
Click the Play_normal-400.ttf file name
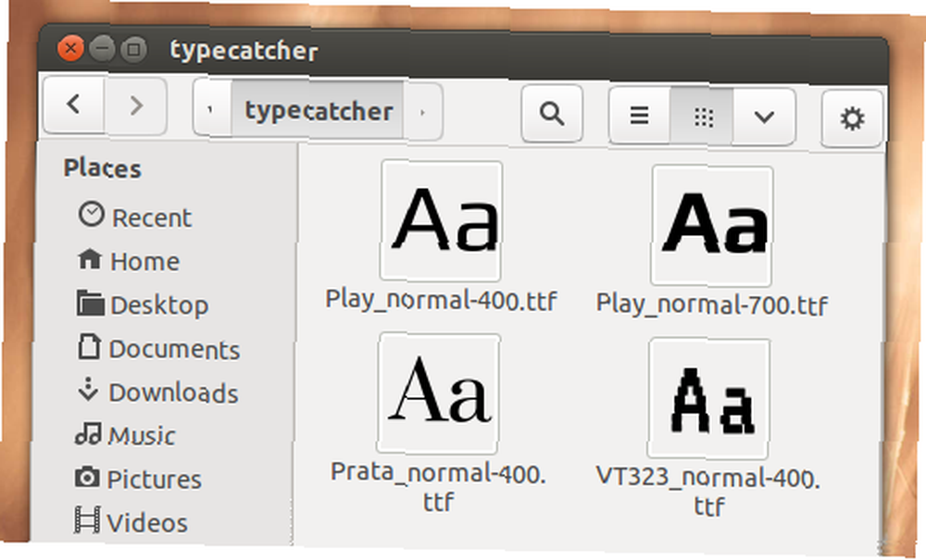point(441,300)
